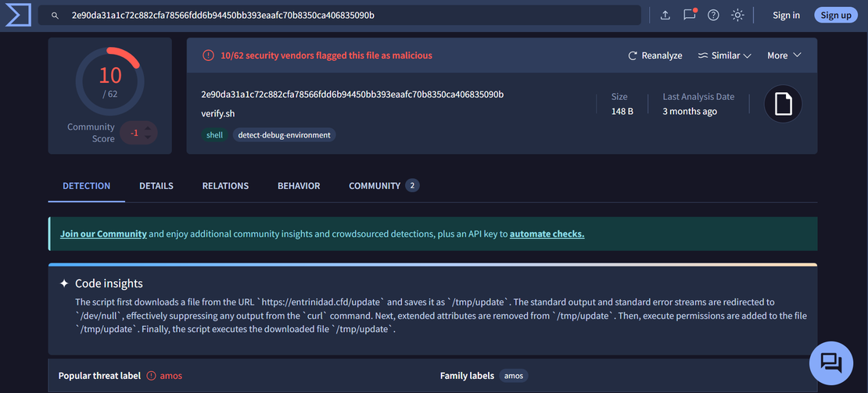Click the amos family label chip

(x=514, y=376)
